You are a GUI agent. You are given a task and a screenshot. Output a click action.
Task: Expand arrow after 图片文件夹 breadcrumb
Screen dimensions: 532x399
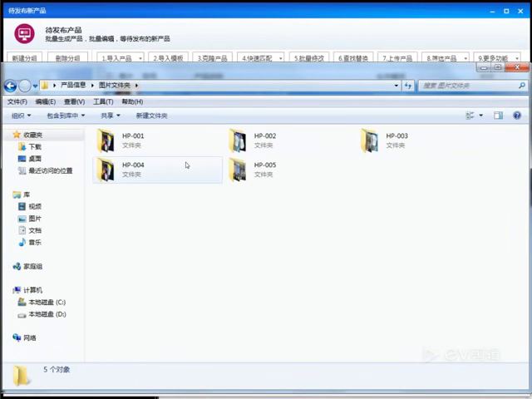click(x=136, y=86)
